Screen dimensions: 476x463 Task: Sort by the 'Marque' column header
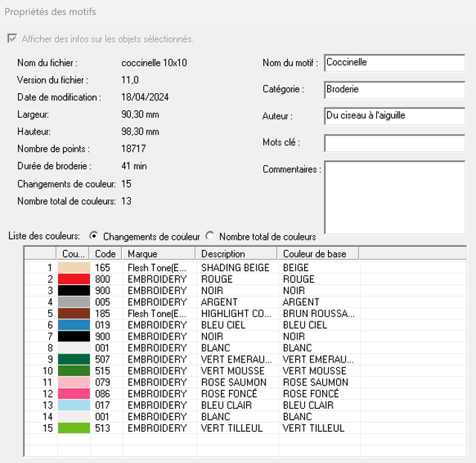[x=158, y=254]
